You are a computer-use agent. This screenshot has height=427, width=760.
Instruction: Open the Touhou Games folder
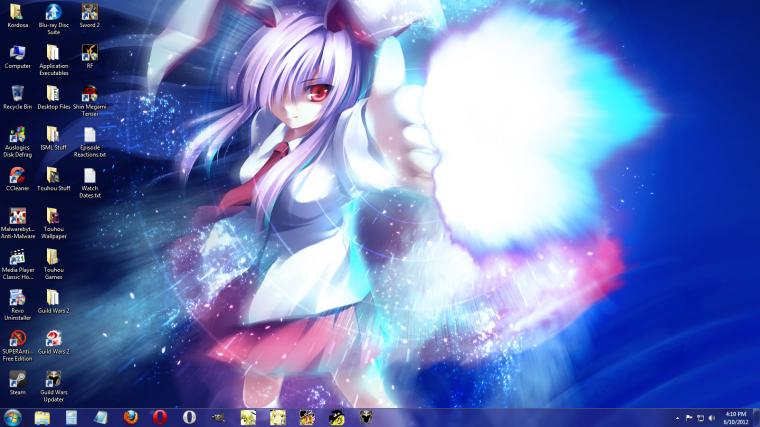tap(53, 265)
